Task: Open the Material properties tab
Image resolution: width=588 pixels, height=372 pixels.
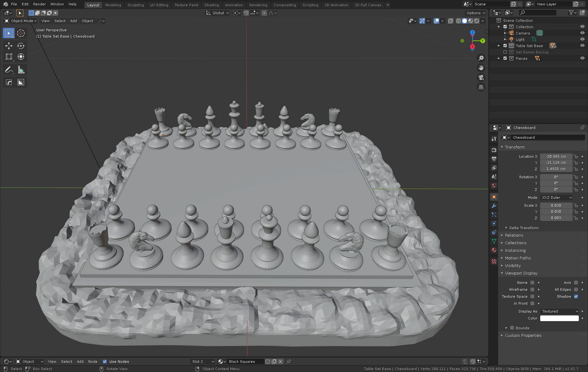Action: coord(494,250)
